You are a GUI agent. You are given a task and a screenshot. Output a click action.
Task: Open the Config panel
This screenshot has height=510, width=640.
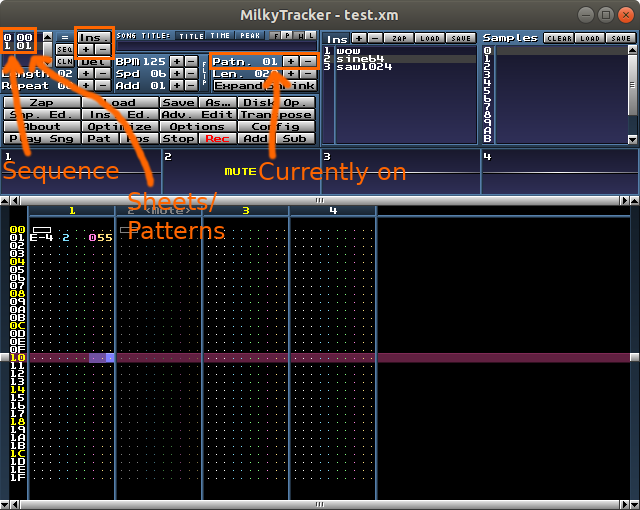click(277, 127)
